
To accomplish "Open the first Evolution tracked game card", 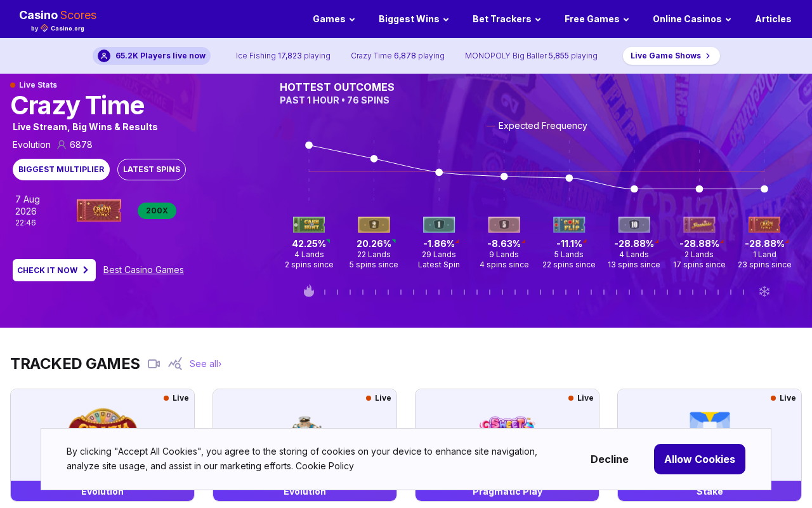I will [102, 444].
